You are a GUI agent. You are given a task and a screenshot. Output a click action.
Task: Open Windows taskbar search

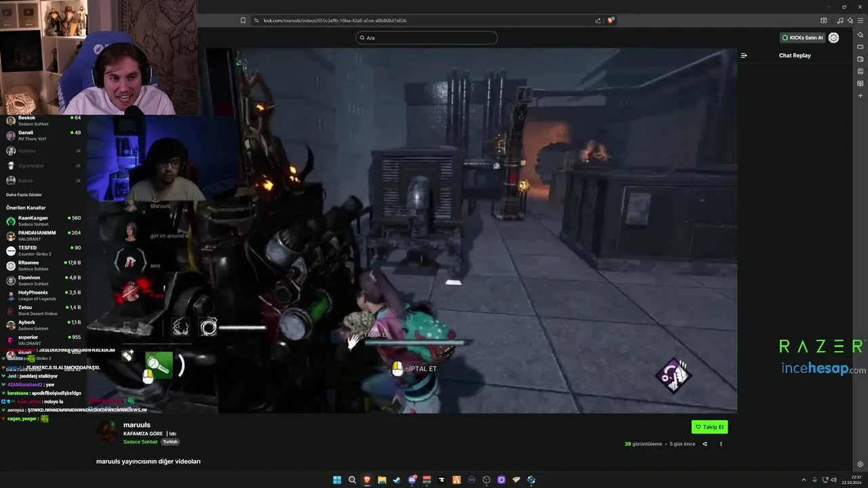pyautogui.click(x=352, y=480)
